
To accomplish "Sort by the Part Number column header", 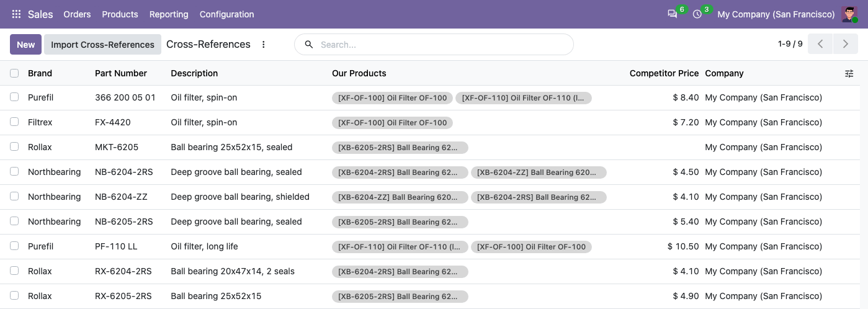I will click(x=121, y=73).
